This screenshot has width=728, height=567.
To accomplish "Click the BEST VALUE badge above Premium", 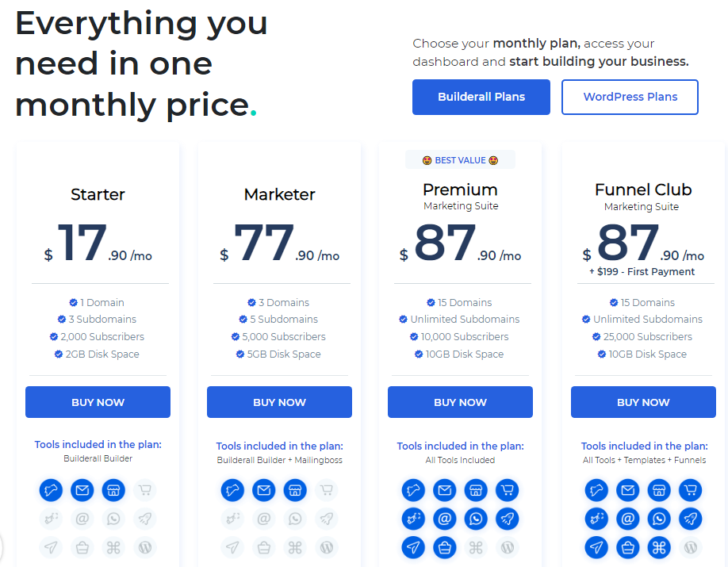I will tap(460, 160).
